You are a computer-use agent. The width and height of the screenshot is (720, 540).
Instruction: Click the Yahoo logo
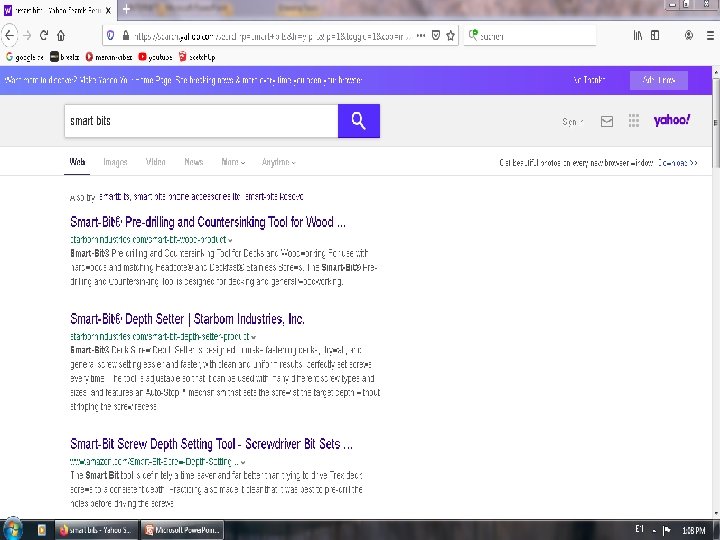pyautogui.click(x=672, y=120)
